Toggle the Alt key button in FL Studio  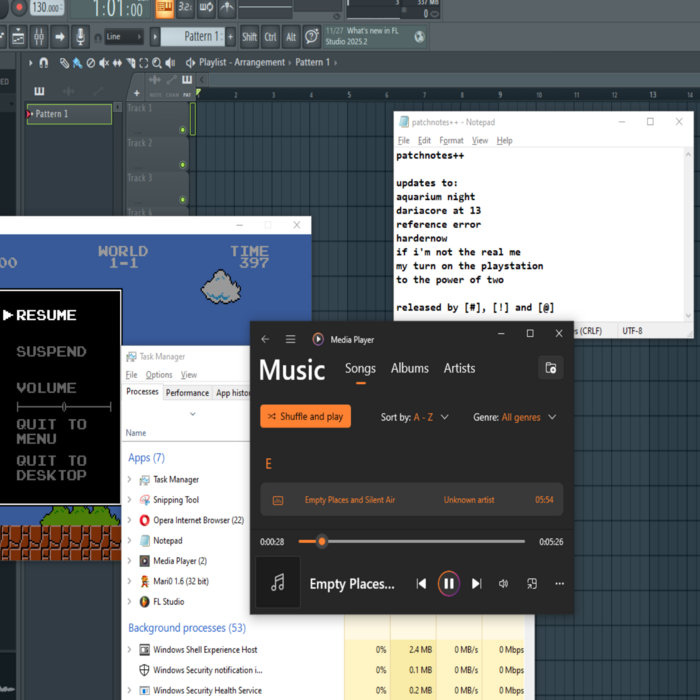[291, 37]
